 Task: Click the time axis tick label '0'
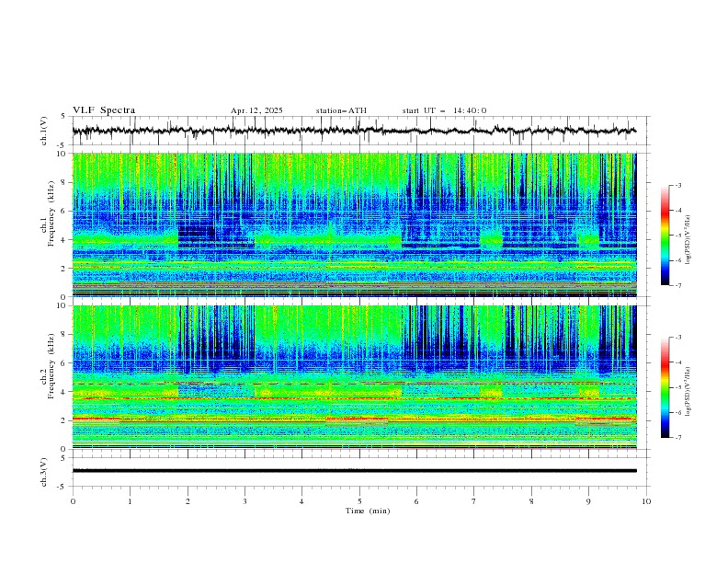click(73, 501)
